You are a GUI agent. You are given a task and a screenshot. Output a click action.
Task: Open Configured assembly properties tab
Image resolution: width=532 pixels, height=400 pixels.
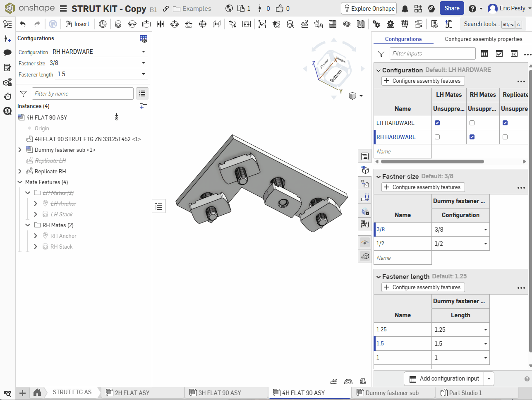(483, 39)
